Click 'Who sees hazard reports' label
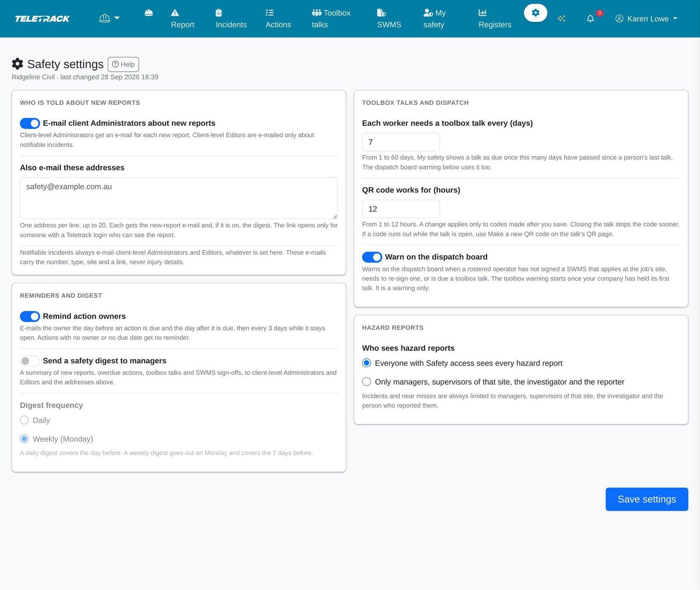 [x=408, y=348]
